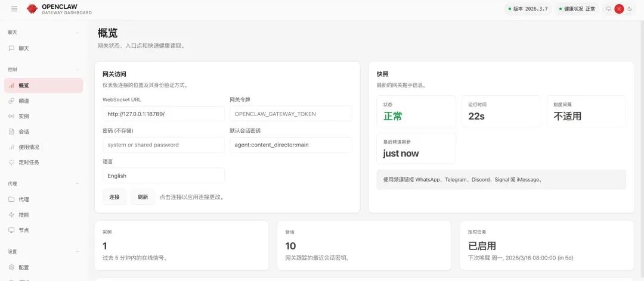Open 配置 settings gear icon
The image size is (644, 281).
click(x=11, y=267)
